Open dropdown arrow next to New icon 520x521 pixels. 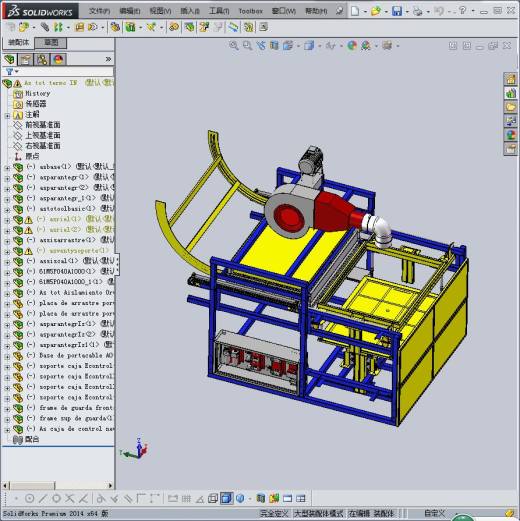(x=365, y=12)
